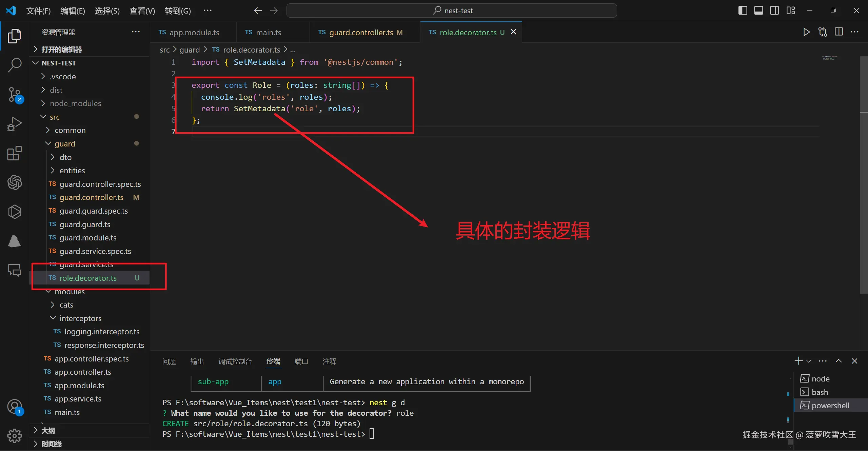868x451 pixels.
Task: Open the Source Control view
Action: 15,95
